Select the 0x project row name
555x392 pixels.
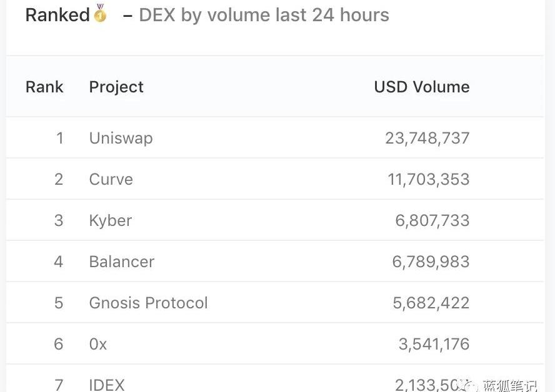pyautogui.click(x=98, y=344)
